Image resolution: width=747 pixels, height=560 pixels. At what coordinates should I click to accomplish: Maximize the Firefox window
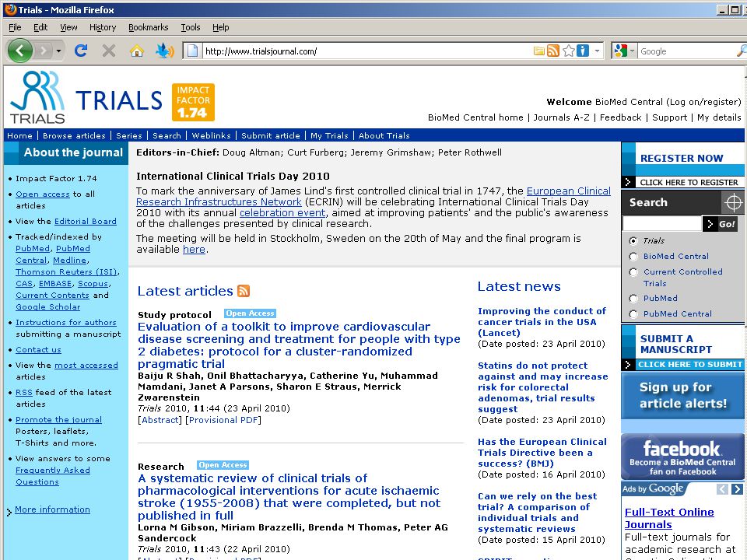point(735,9)
